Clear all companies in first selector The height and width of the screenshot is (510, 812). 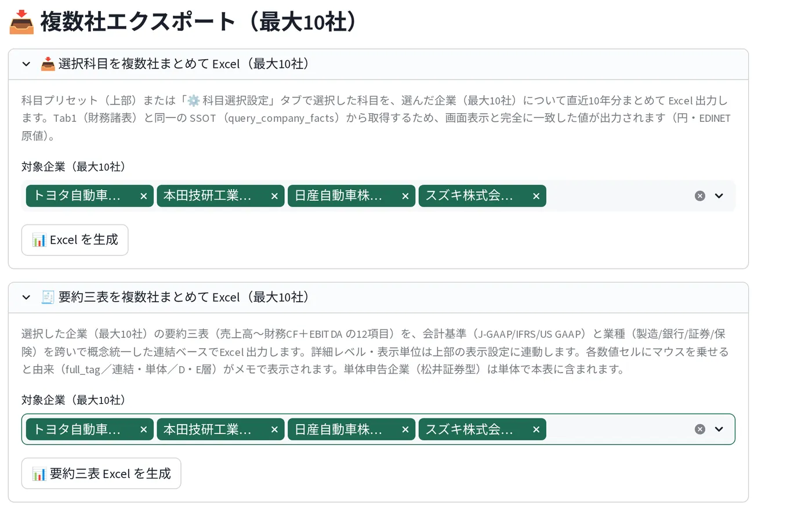click(x=700, y=196)
